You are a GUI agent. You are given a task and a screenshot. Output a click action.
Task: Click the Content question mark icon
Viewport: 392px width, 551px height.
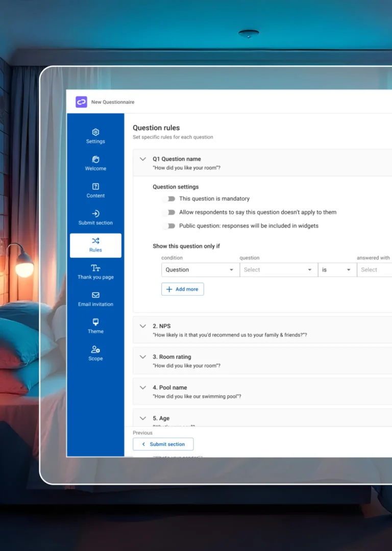point(95,186)
